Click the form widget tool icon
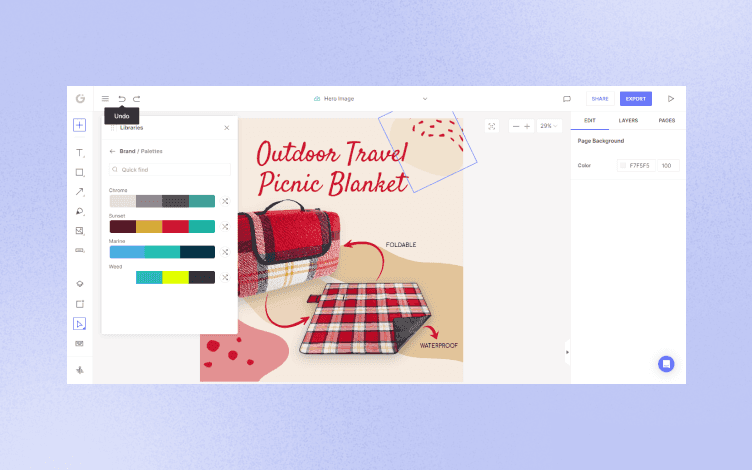 pyautogui.click(x=80, y=343)
